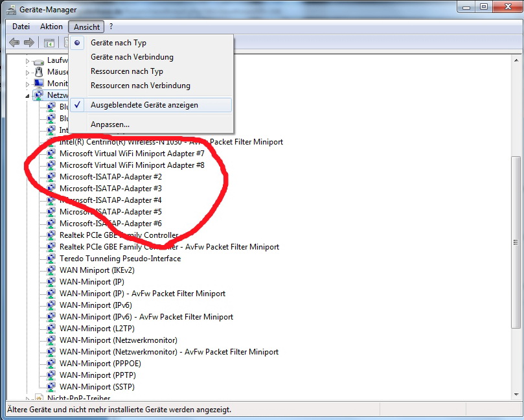Select Realtek PCIe GBE AvFw Packet Filter Miniport
This screenshot has height=420, width=524.
[170, 247]
